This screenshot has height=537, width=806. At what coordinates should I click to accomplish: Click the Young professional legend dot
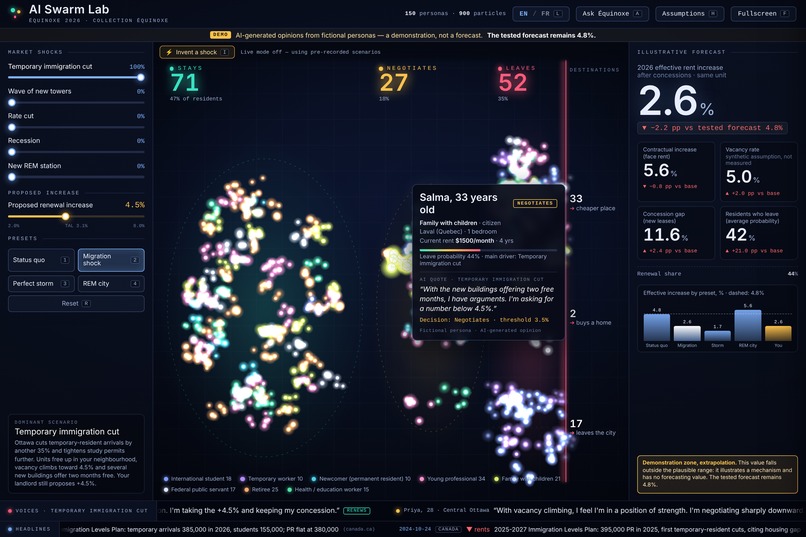point(422,479)
